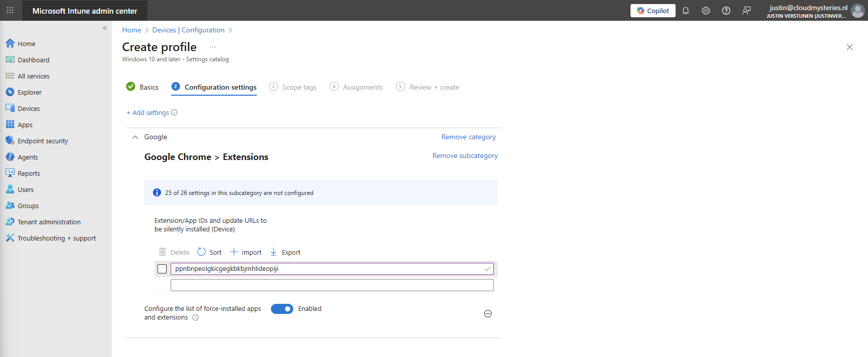The height and width of the screenshot is (357, 868).
Task: Disable the force-installed extensions toggle
Action: pos(282,309)
